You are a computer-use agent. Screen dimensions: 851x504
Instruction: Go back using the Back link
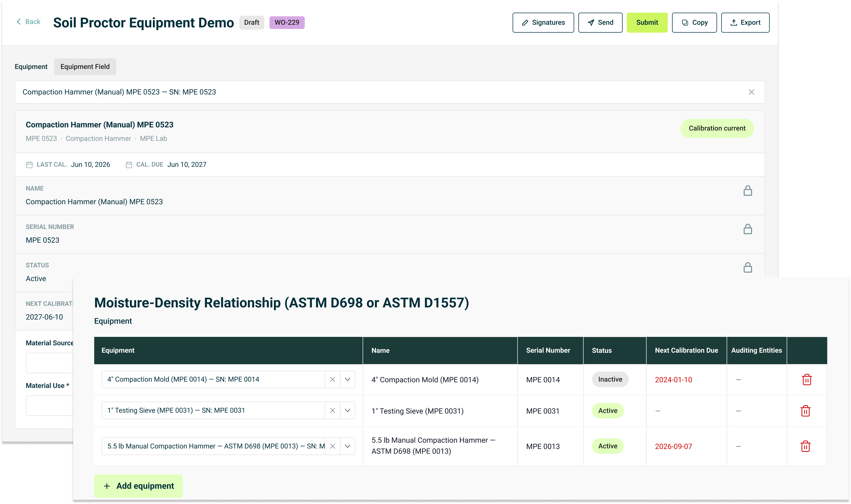tap(28, 22)
